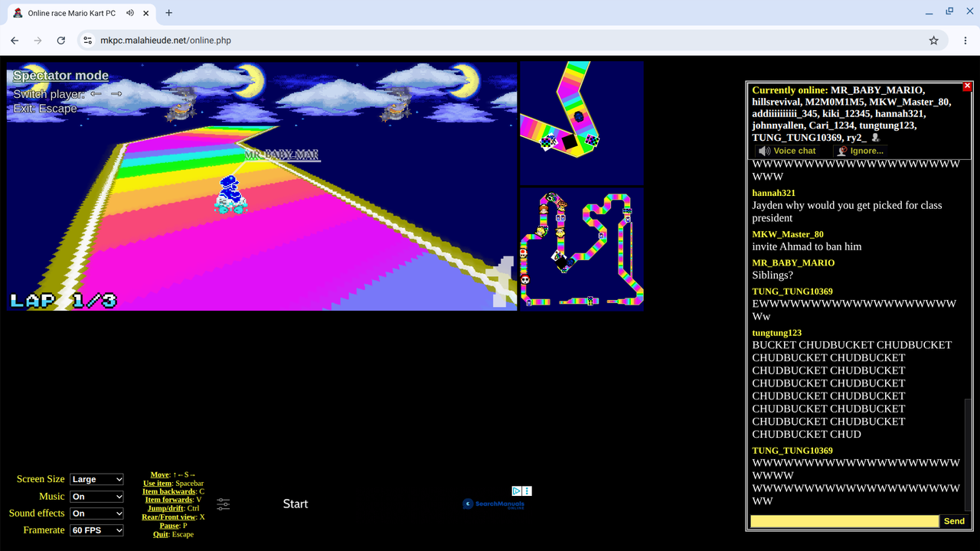Click the Quit control link
Image resolution: width=980 pixels, height=551 pixels.
pyautogui.click(x=160, y=534)
